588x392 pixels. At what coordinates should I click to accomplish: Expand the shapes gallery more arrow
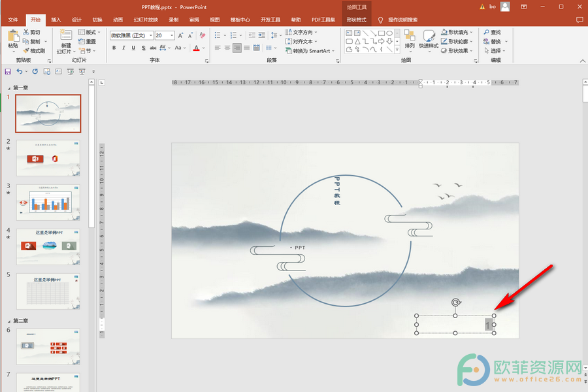click(397, 50)
